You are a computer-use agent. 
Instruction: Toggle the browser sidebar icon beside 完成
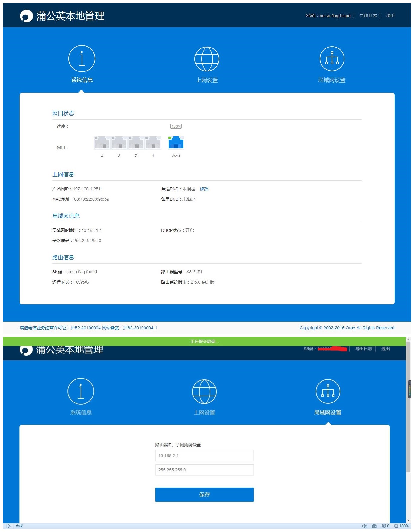8,526
